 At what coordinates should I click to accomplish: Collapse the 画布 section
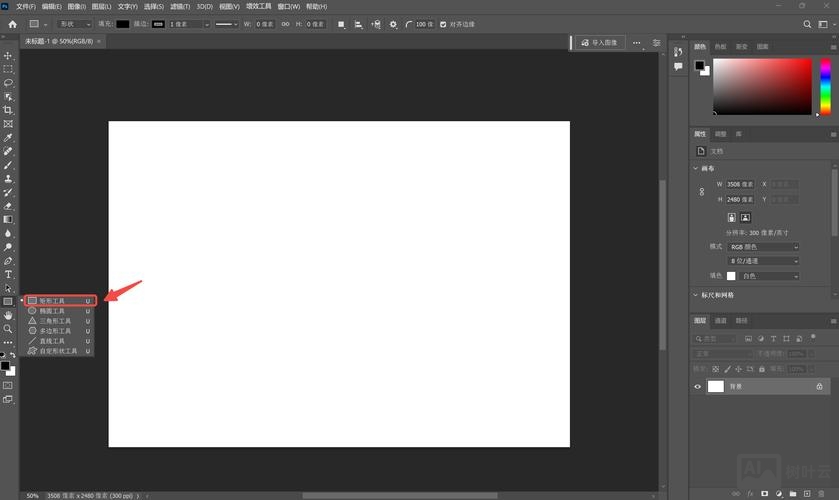coord(696,168)
